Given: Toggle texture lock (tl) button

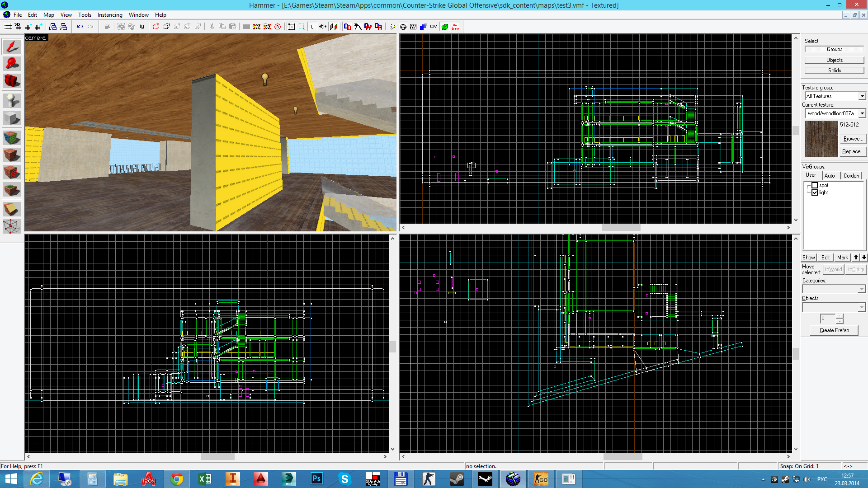Looking at the screenshot, I should click(312, 27).
